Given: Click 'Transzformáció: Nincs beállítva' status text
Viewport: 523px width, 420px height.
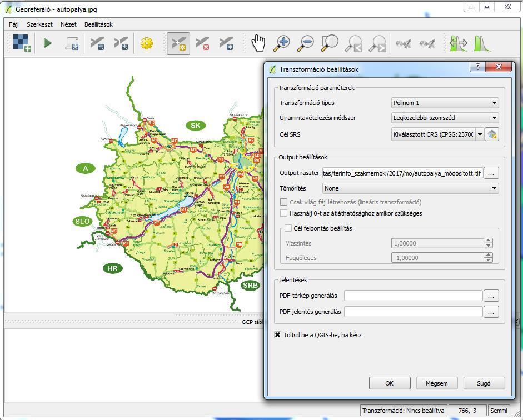Looking at the screenshot, I should 404,411.
